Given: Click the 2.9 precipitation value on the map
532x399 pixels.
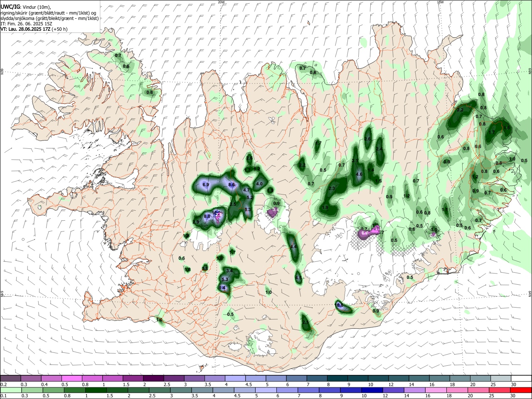Looking at the screenshot, I should tap(196, 222).
